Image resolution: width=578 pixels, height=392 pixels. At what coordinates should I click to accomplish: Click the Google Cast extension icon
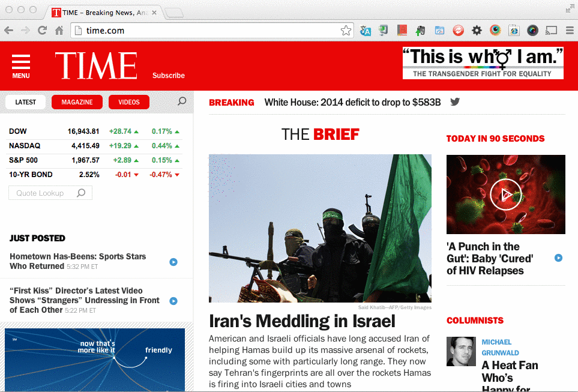552,31
